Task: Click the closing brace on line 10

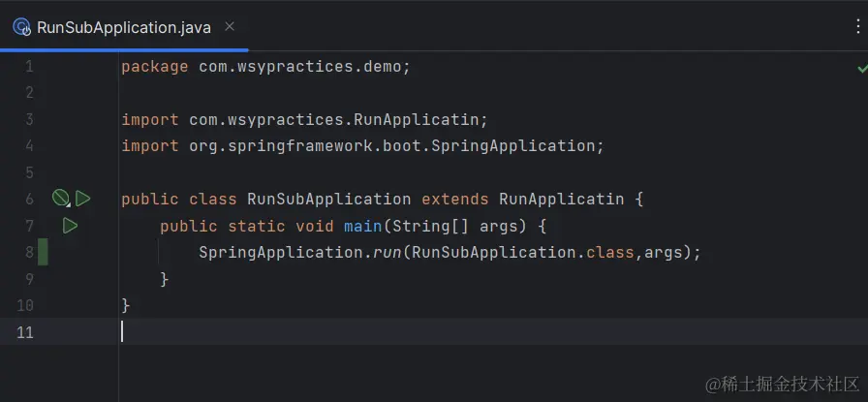Action: point(126,305)
